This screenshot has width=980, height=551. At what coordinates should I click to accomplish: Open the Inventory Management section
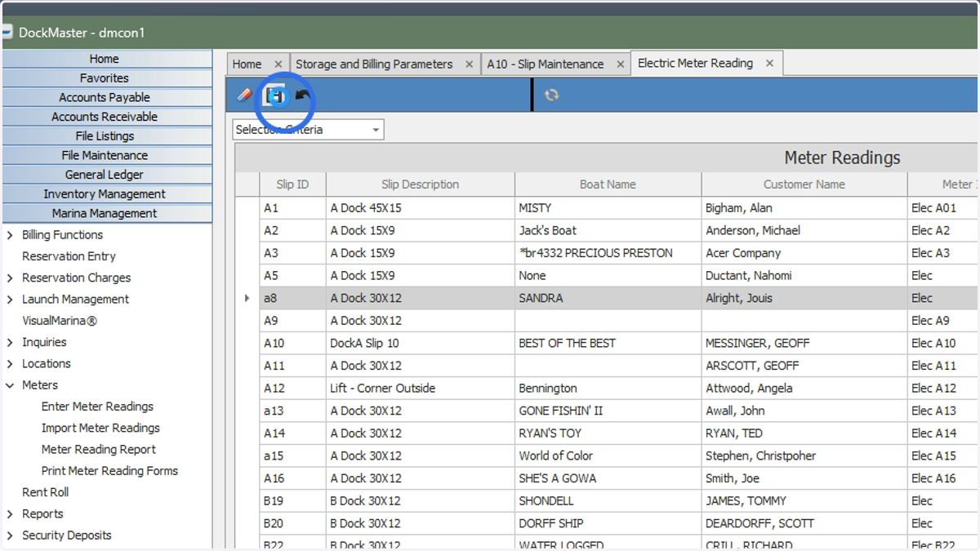[107, 194]
